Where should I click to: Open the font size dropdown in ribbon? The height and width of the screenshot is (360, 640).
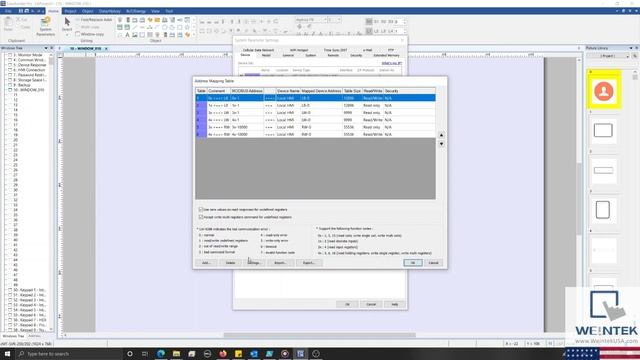click(x=339, y=20)
